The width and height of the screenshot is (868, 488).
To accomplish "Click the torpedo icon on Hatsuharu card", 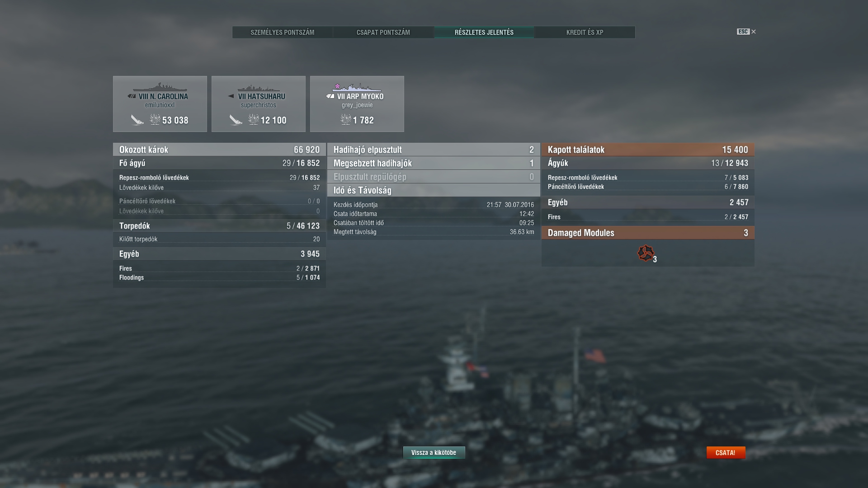I will click(236, 120).
